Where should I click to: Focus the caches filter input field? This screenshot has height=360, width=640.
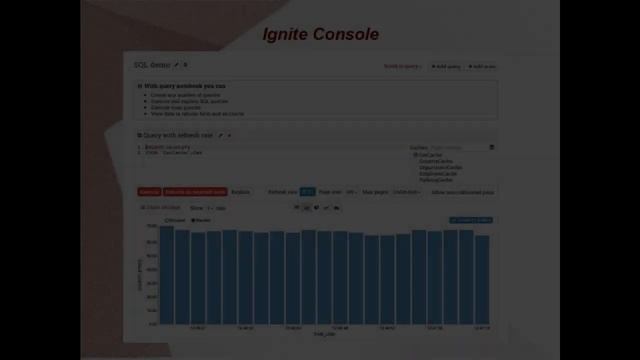tap(459, 147)
